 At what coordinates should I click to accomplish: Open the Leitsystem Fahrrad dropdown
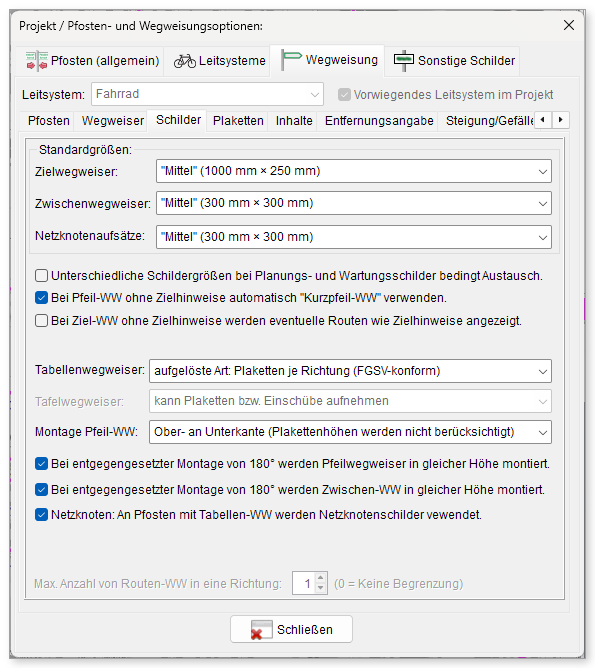(207, 94)
